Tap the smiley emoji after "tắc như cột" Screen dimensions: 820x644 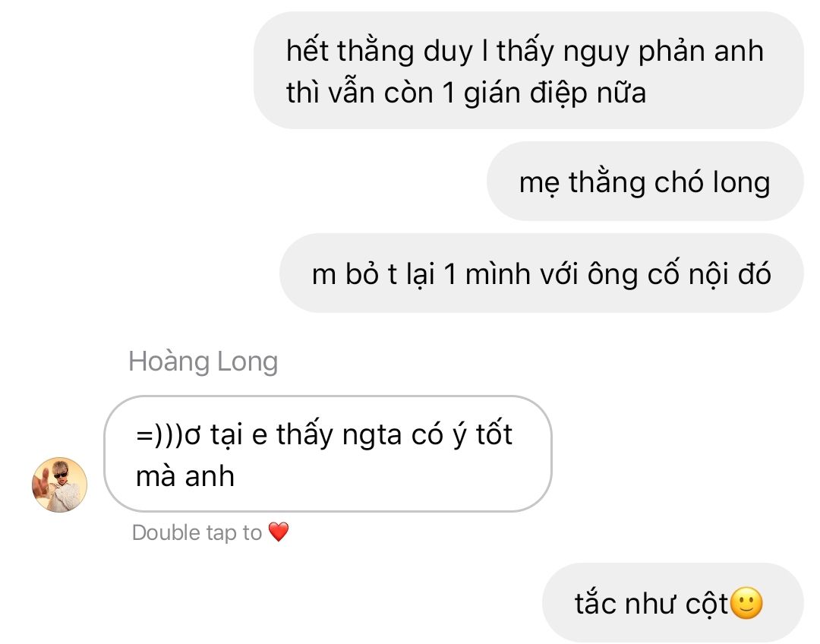pos(746,603)
